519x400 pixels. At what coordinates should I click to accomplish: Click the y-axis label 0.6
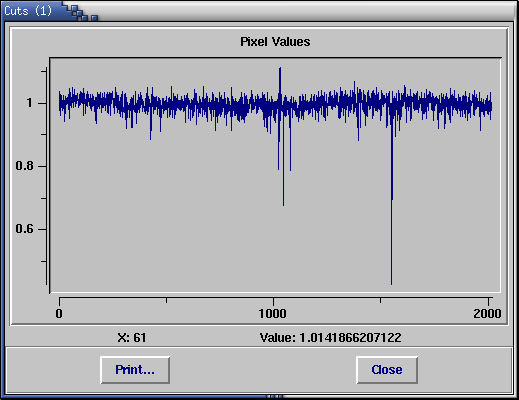(x=24, y=229)
